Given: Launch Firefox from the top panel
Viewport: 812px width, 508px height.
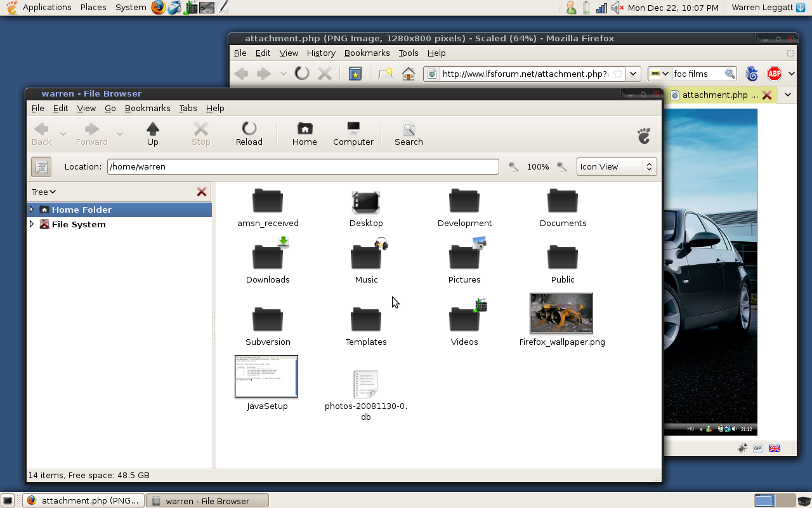Looking at the screenshot, I should click(x=158, y=8).
